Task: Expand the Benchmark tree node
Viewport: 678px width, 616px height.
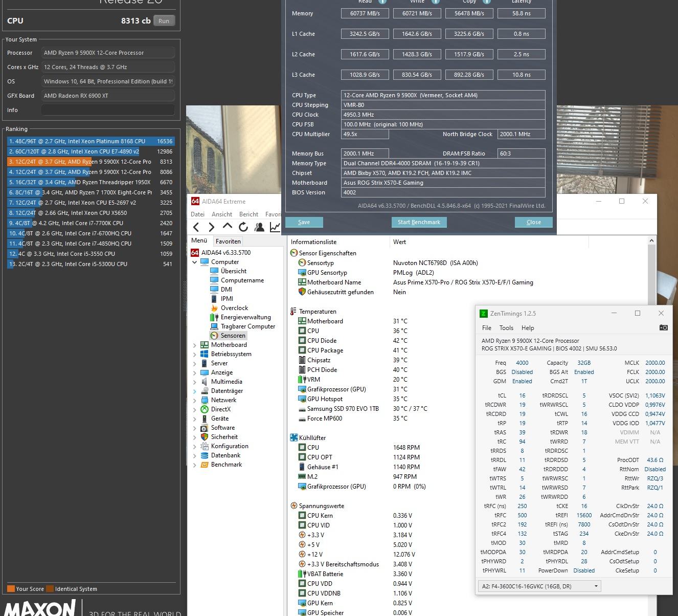Action: pos(194,465)
